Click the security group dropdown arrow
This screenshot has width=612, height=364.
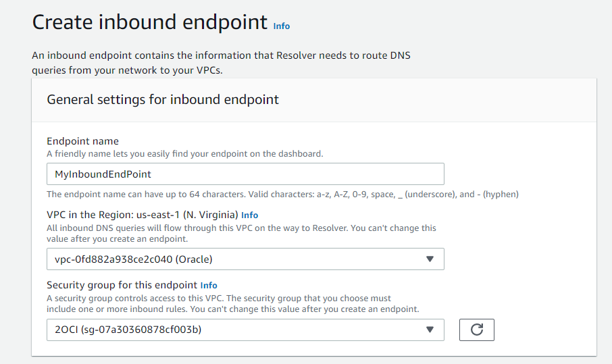(x=430, y=330)
